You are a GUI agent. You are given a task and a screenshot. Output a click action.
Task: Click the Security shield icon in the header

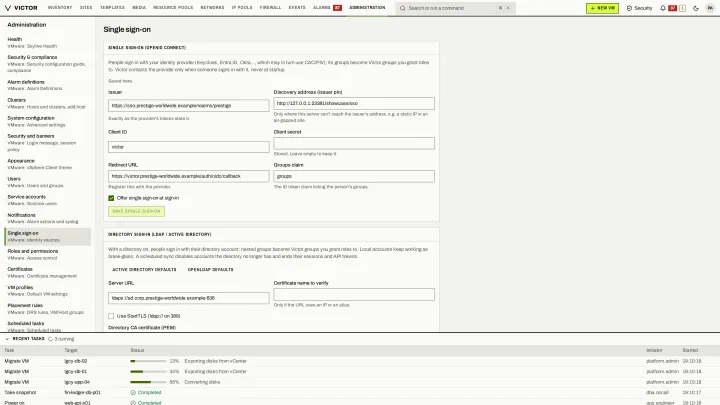(629, 8)
